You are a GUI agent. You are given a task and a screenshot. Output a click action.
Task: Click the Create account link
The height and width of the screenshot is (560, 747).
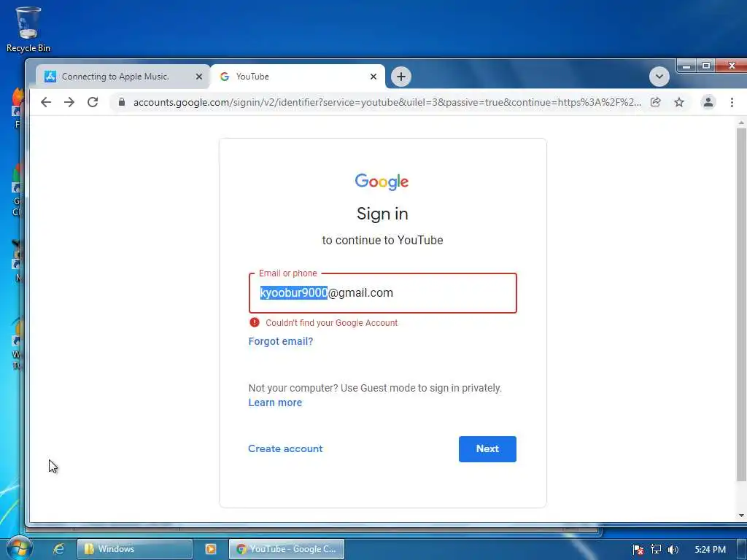click(x=285, y=448)
